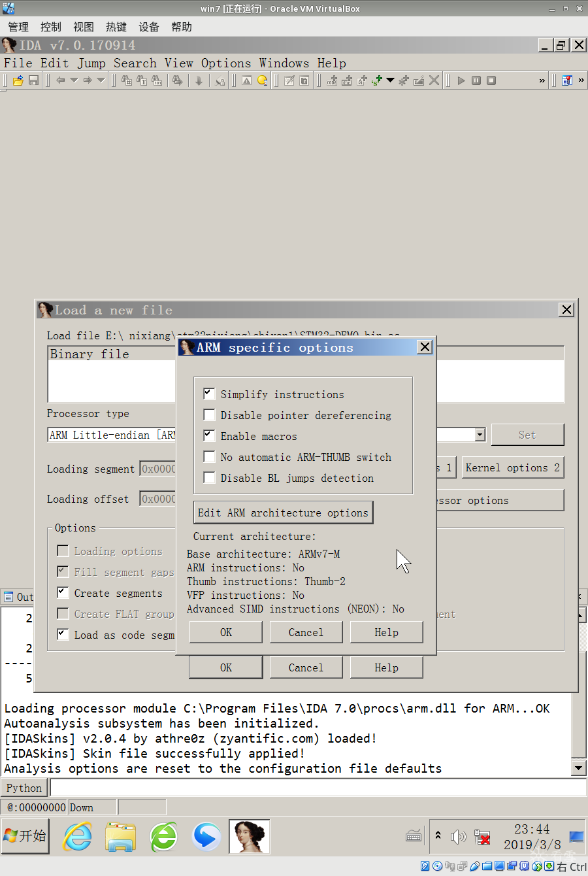This screenshot has height=876, width=588.
Task: Check Disable BL jumps detection
Action: (x=209, y=477)
